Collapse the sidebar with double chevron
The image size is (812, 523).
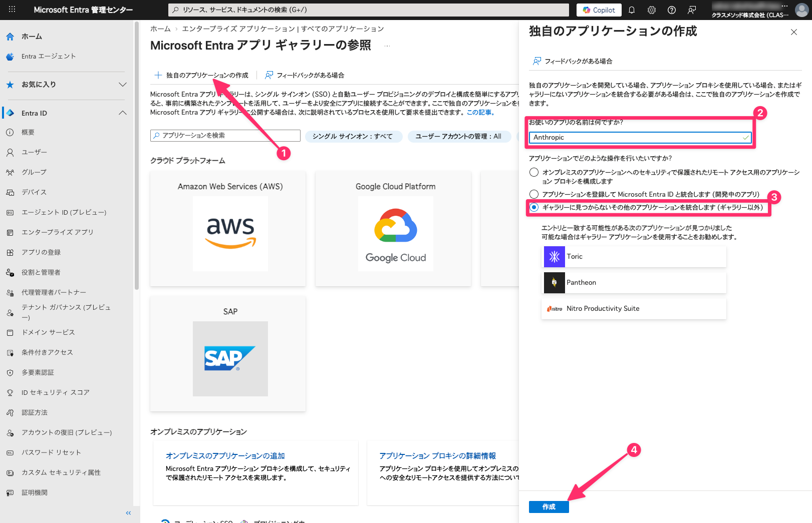pos(128,513)
